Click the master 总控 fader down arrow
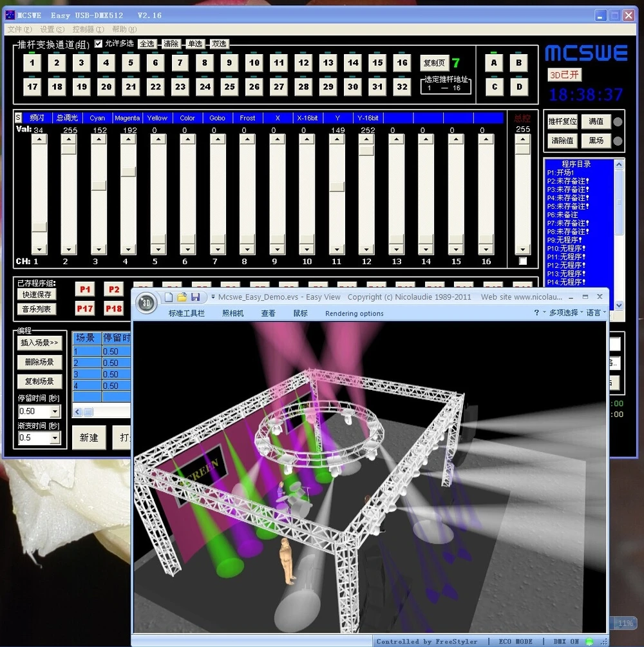The image size is (644, 647). click(x=523, y=249)
